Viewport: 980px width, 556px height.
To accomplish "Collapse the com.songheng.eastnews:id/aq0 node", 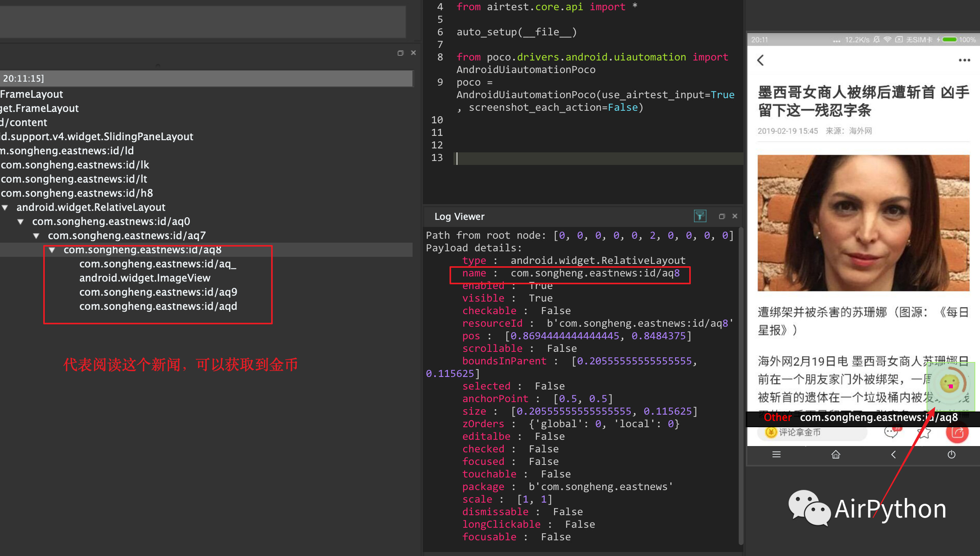I will click(20, 221).
